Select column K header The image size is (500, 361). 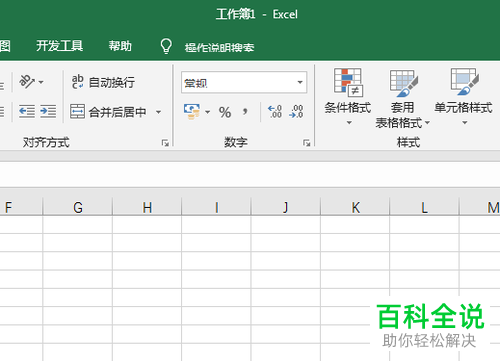click(355, 207)
